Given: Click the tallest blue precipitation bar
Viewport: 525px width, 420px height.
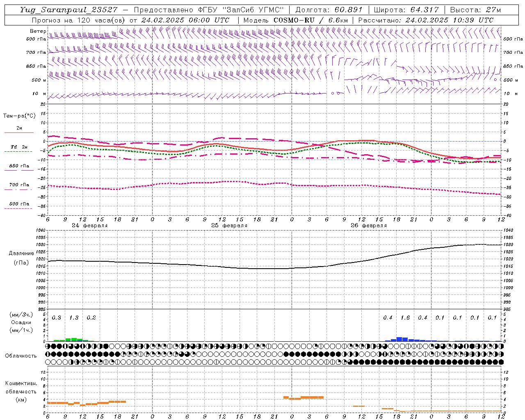Looking at the screenshot, I should (399, 339).
